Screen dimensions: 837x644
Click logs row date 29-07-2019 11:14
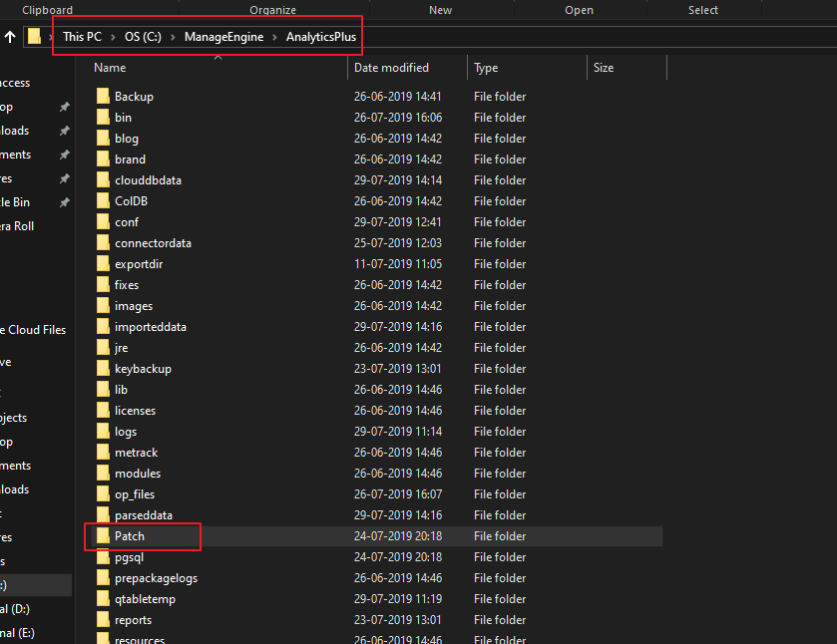[x=398, y=431]
